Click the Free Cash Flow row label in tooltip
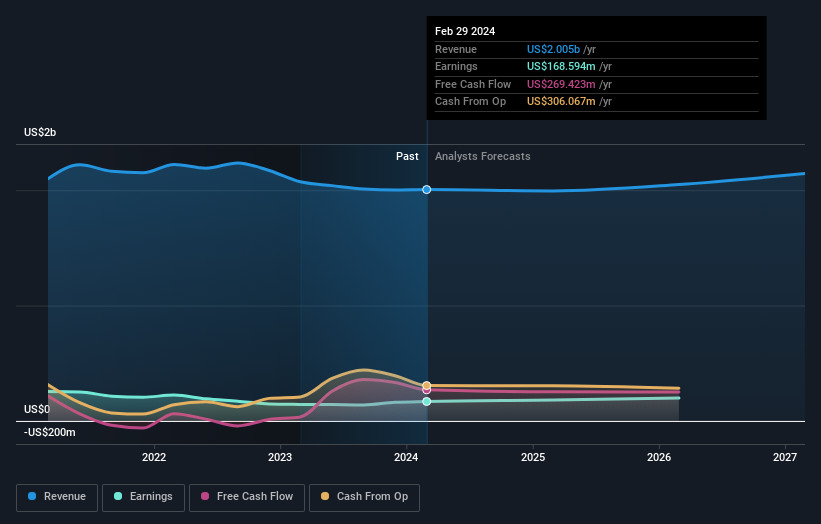Image resolution: width=821 pixels, height=524 pixels. 473,84
